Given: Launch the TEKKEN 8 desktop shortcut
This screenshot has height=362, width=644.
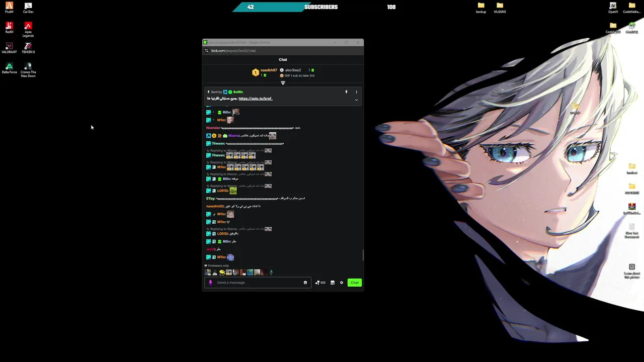Looking at the screenshot, I should point(28,48).
